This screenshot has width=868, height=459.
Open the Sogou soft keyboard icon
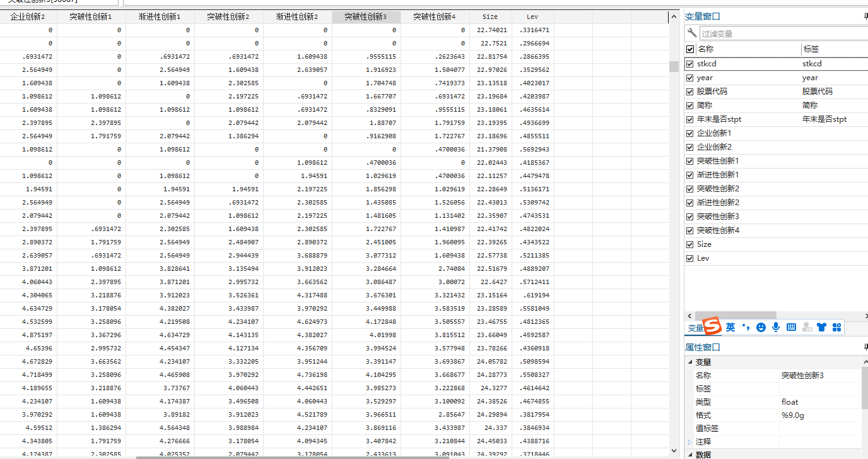[x=791, y=327]
